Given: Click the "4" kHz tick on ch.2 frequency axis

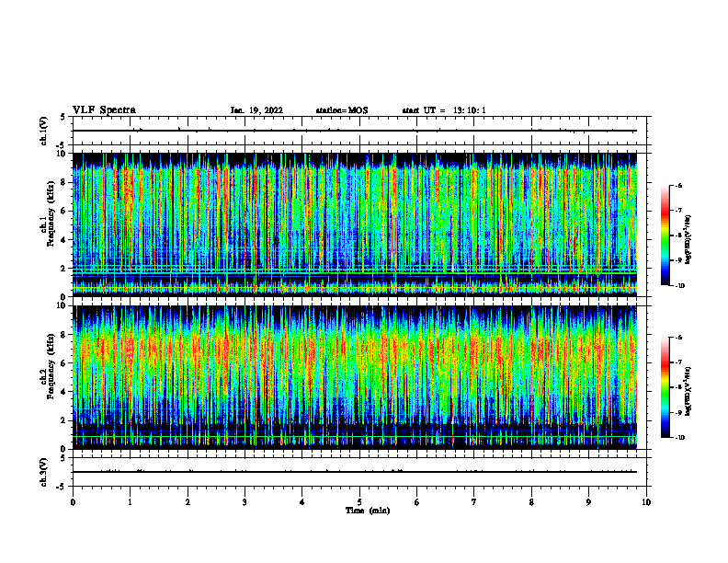Looking at the screenshot, I should [64, 392].
